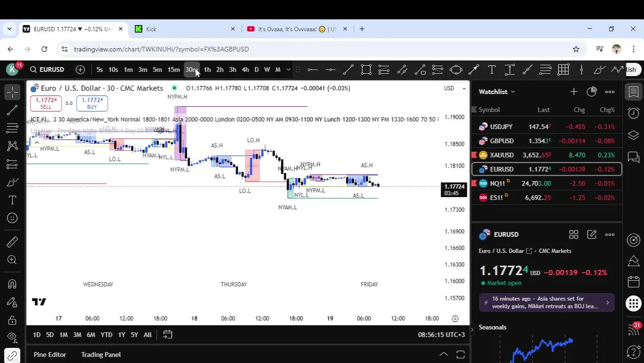Switch to the 15m timeframe
The height and width of the screenshot is (363, 644).
coord(174,70)
